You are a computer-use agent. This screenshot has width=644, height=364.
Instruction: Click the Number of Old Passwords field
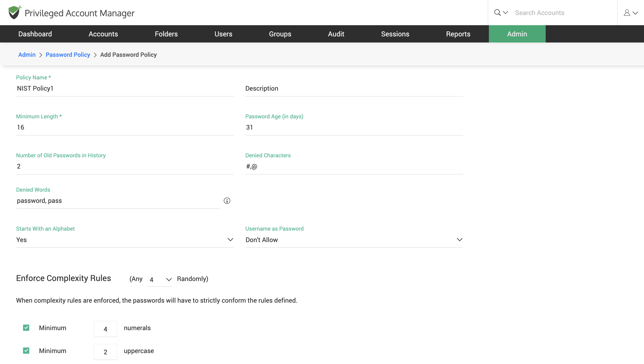point(125,166)
